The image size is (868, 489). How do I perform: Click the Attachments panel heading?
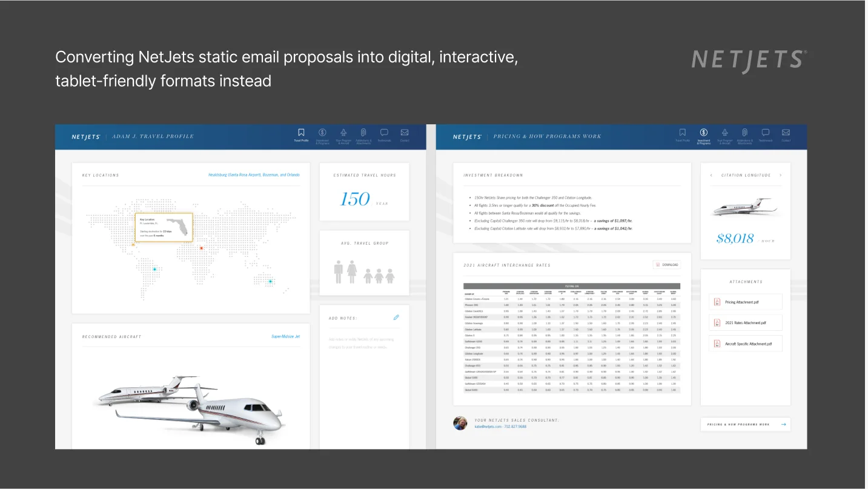click(x=746, y=282)
